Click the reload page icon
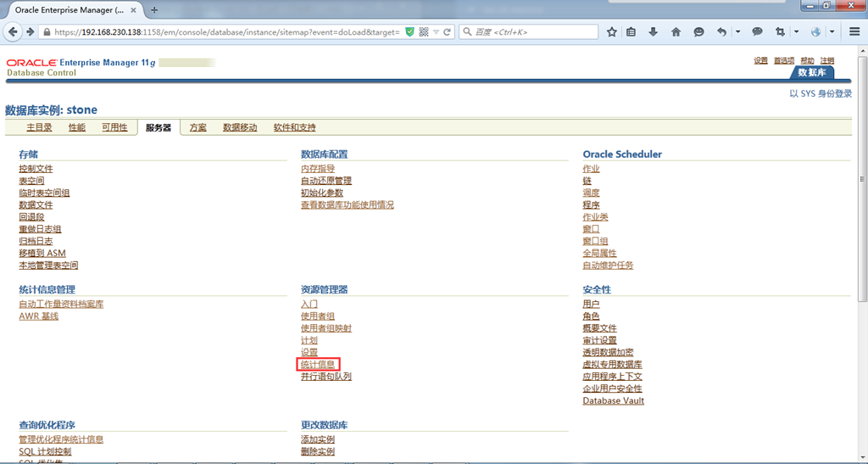The image size is (868, 464). (447, 32)
